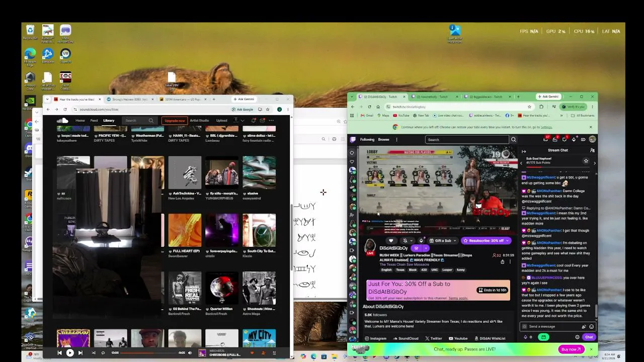This screenshot has width=644, height=362.
Task: Click Resubscribe 30% off button
Action: [x=486, y=241]
